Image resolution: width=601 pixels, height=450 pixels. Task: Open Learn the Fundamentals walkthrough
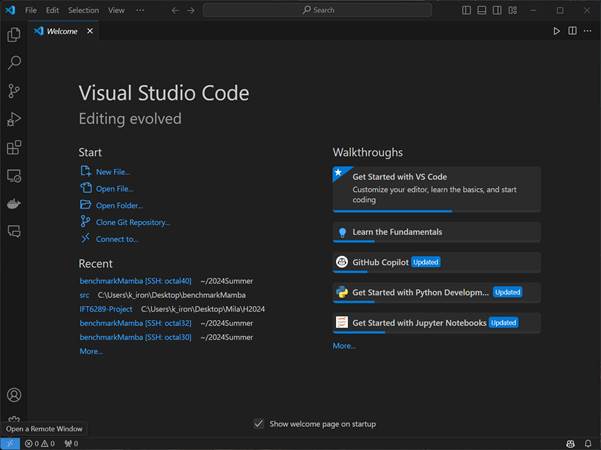(437, 232)
